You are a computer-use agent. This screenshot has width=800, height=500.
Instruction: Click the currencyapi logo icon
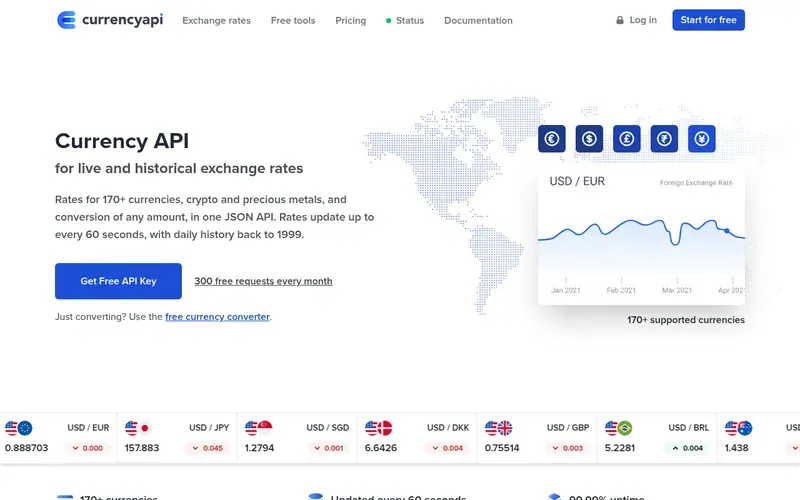(x=66, y=20)
